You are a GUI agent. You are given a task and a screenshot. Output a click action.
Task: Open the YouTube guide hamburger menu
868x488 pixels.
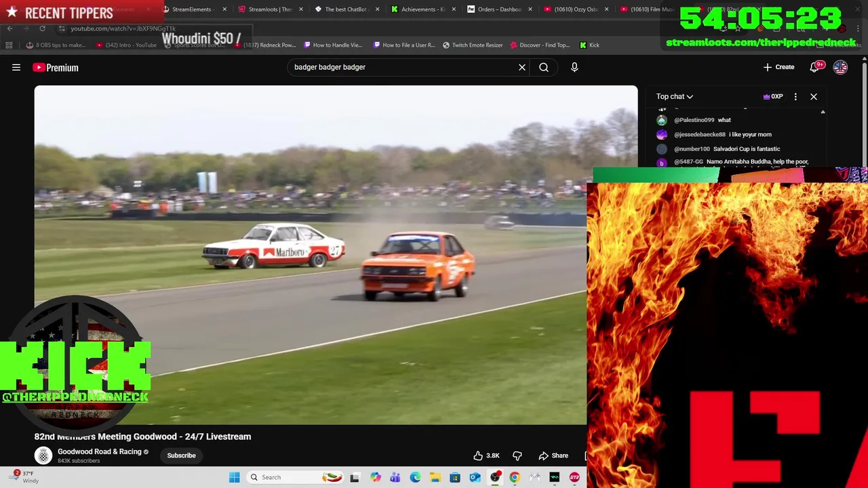[16, 67]
